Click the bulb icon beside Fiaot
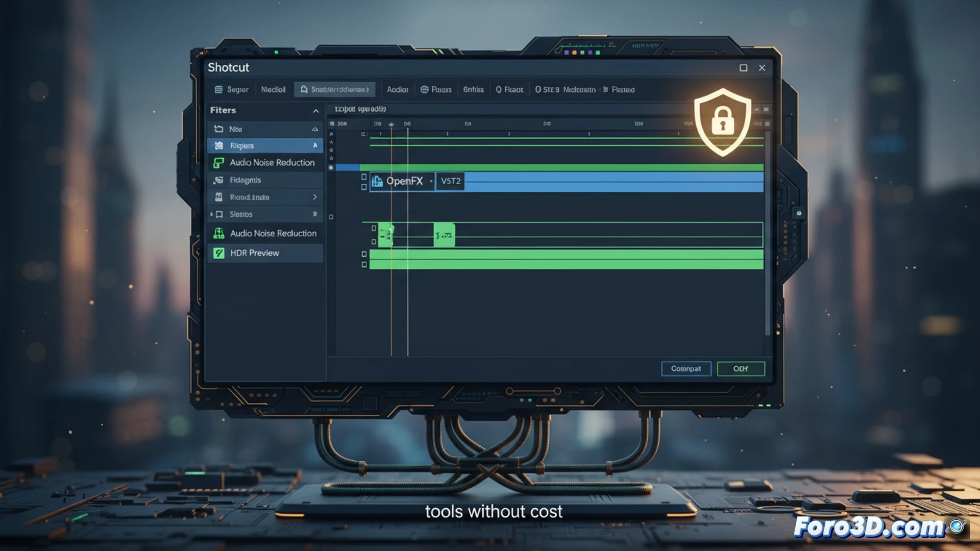The height and width of the screenshot is (551, 980). pyautogui.click(x=499, y=89)
